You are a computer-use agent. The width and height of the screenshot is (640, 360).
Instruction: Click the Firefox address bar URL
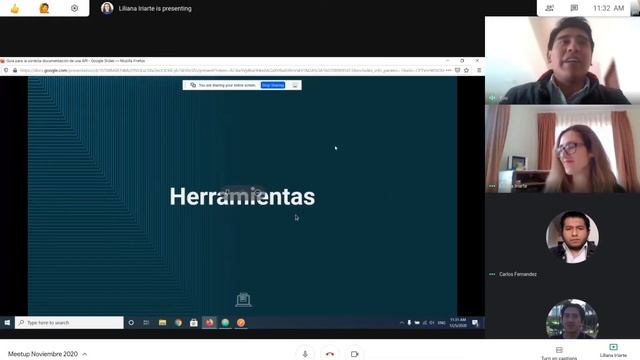click(x=231, y=71)
